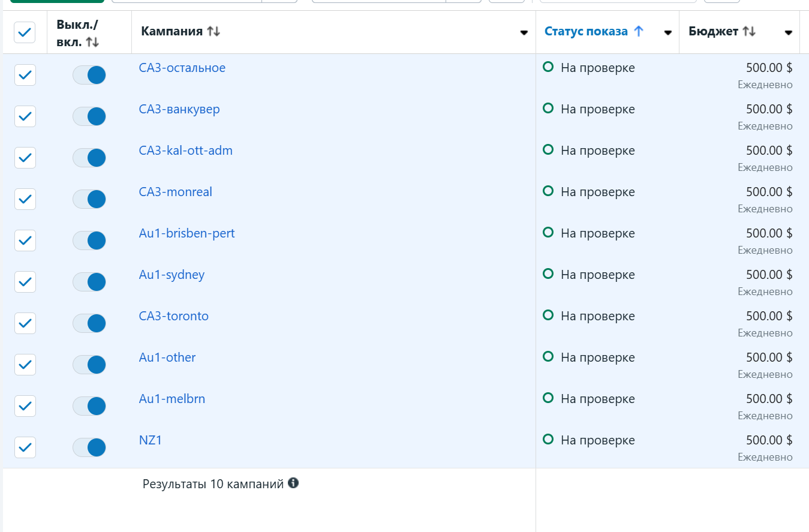Image resolution: width=809 pixels, height=532 pixels.
Task: Uncheck the select-all header checkbox
Action: (x=25, y=32)
